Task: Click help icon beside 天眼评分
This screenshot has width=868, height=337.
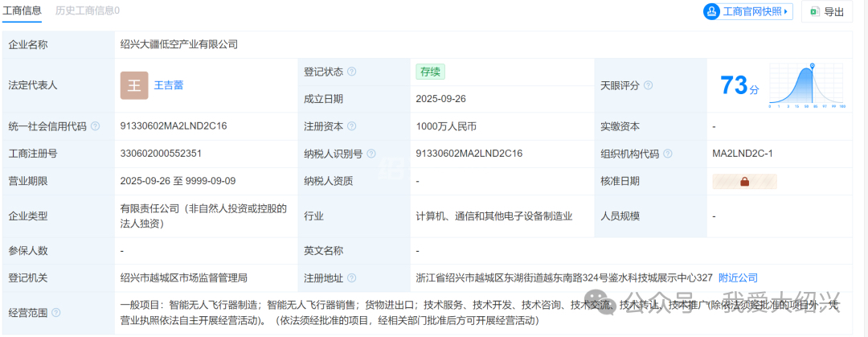Action: (x=648, y=85)
